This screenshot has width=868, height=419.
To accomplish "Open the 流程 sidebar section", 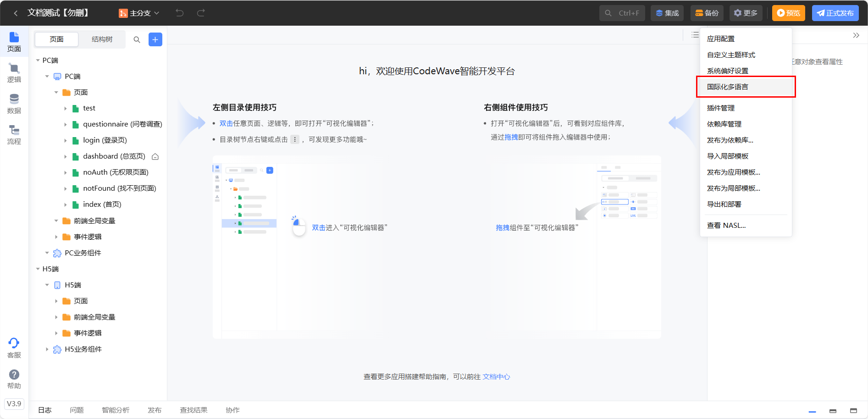I will click(x=14, y=135).
